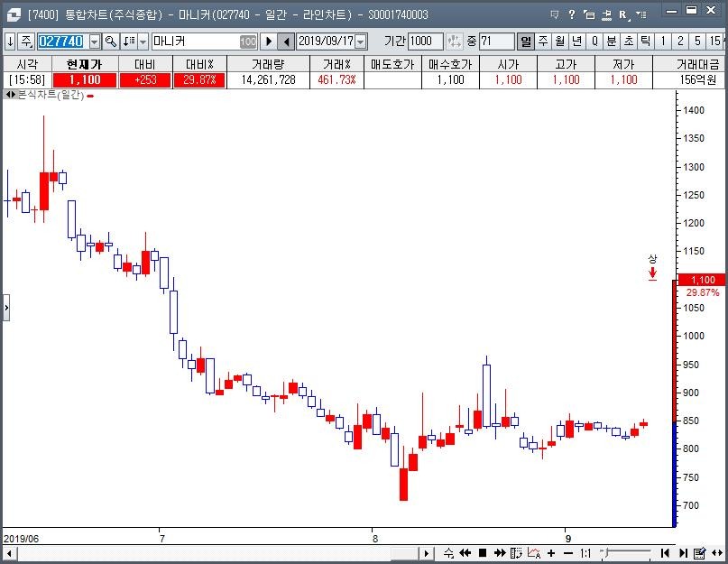This screenshot has height=564, width=728.
Task: Click the plus zoom-in icon
Action: coord(551,553)
